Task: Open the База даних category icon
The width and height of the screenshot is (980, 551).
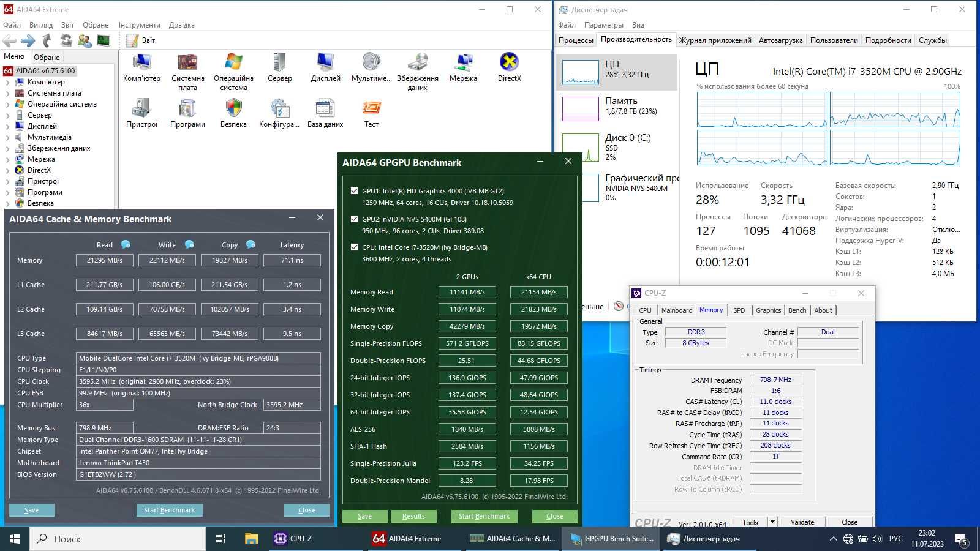Action: pyautogui.click(x=325, y=113)
